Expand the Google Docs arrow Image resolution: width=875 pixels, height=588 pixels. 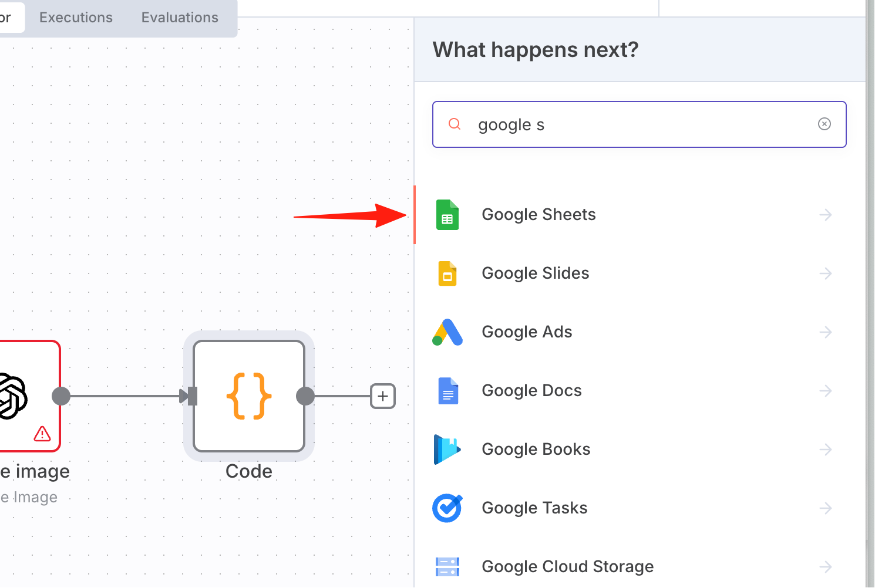point(826,391)
